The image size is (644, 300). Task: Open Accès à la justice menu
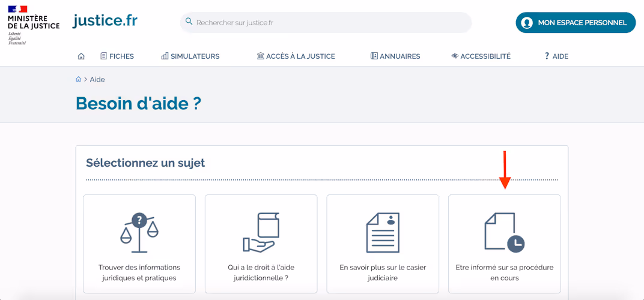[x=296, y=56]
